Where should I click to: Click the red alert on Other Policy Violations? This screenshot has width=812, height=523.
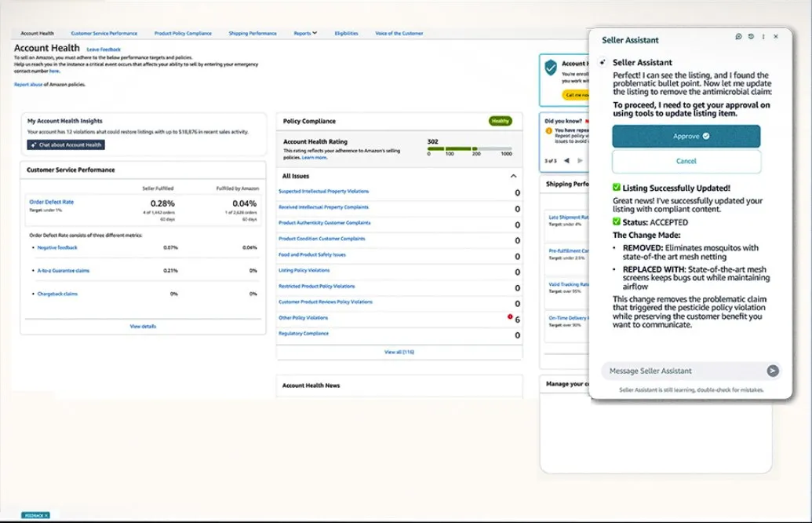pos(510,317)
